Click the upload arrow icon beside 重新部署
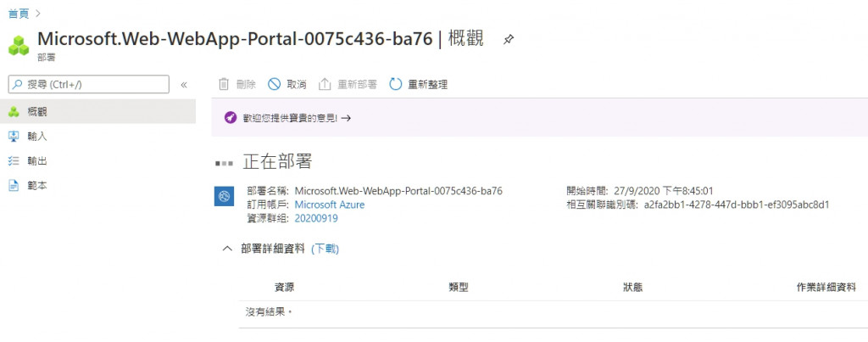The image size is (868, 342). click(x=325, y=84)
